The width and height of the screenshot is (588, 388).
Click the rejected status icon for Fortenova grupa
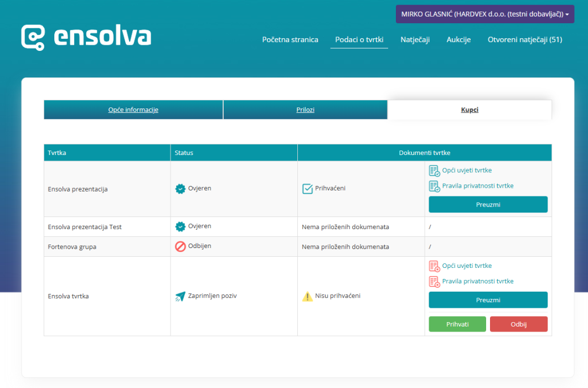[180, 246]
